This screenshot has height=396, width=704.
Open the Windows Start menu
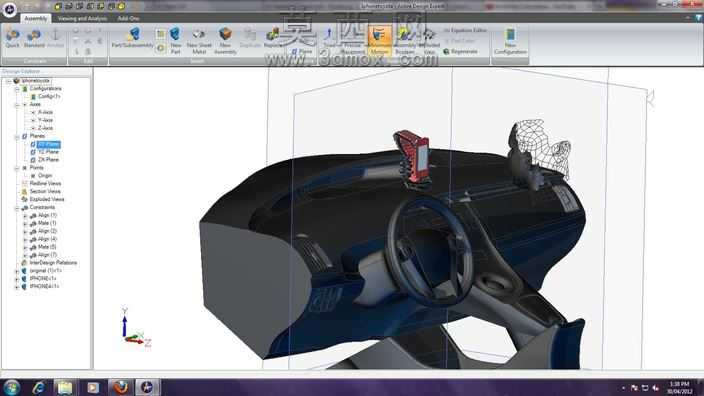pos(11,387)
